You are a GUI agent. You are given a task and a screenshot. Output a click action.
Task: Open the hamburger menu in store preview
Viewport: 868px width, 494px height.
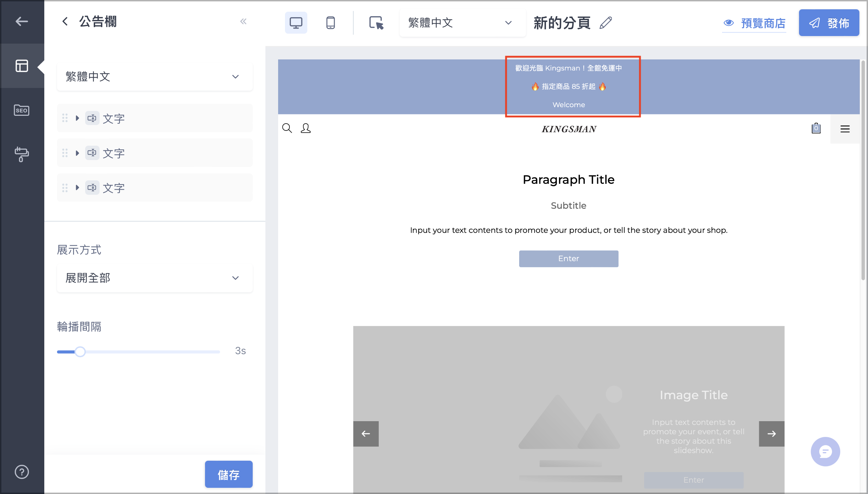click(x=845, y=129)
